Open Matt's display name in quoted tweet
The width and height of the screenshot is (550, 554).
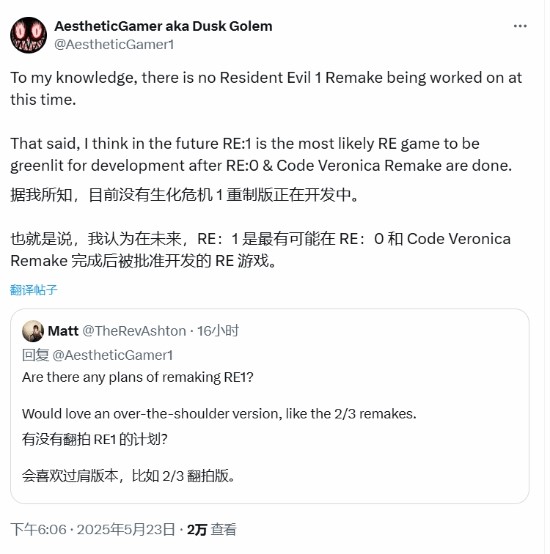[63, 331]
